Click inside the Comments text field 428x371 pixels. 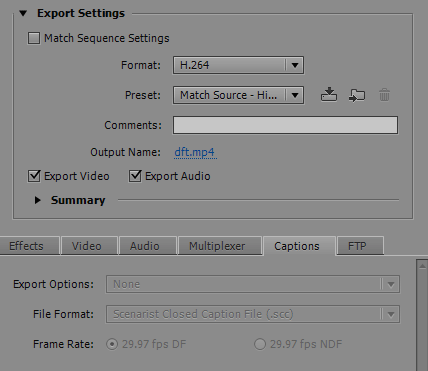[x=285, y=125]
